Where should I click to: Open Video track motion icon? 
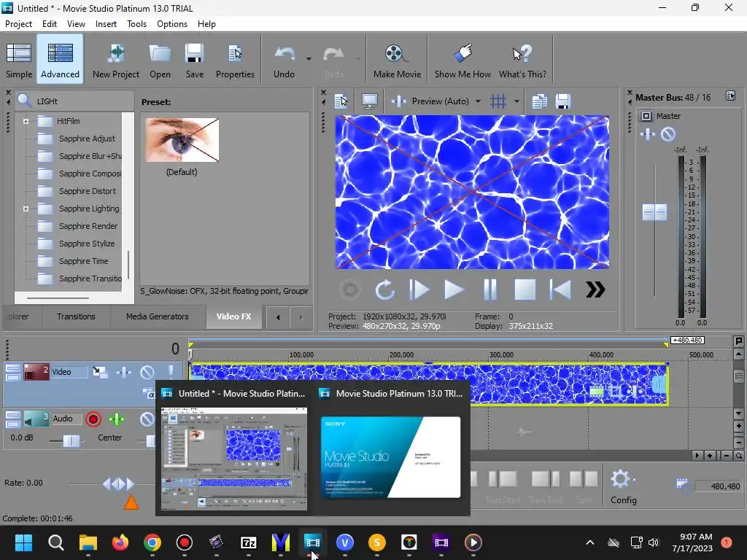click(100, 372)
